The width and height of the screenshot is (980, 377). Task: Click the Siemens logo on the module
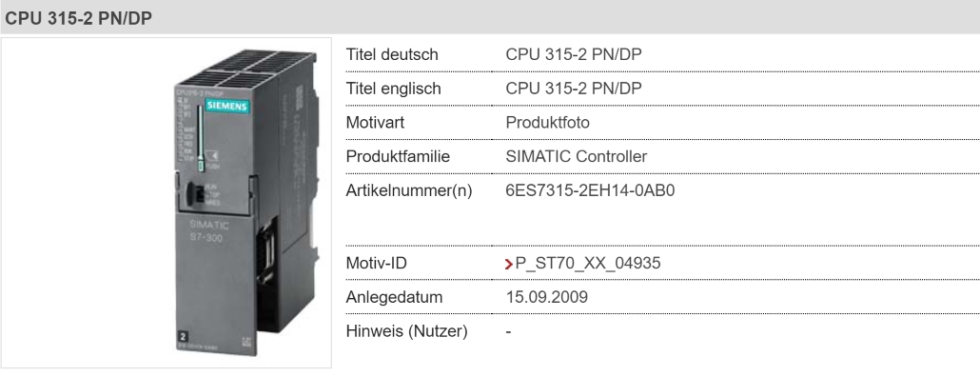click(226, 106)
